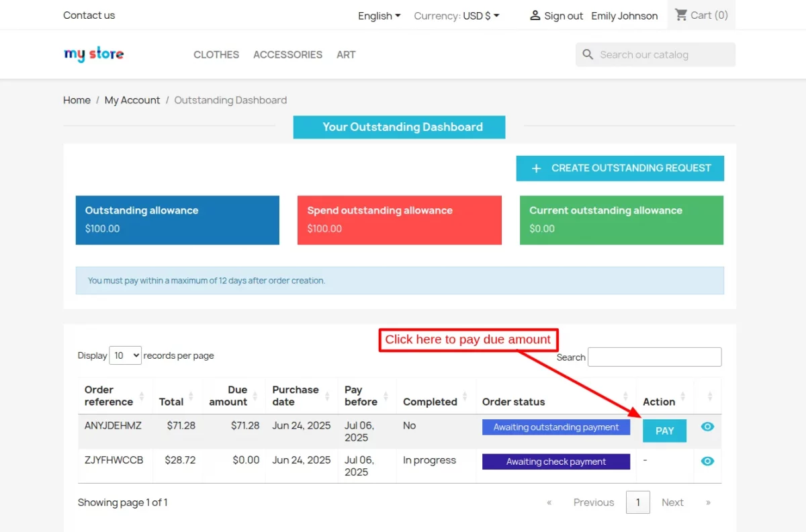Go to last page double-arrow

point(708,502)
